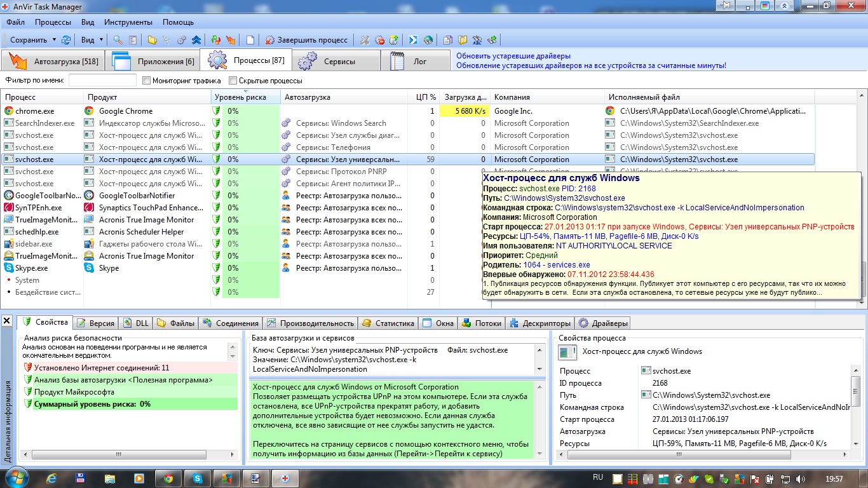This screenshot has height=488, width=868.
Task: Click the globe icon in the toolbar
Action: (428, 40)
